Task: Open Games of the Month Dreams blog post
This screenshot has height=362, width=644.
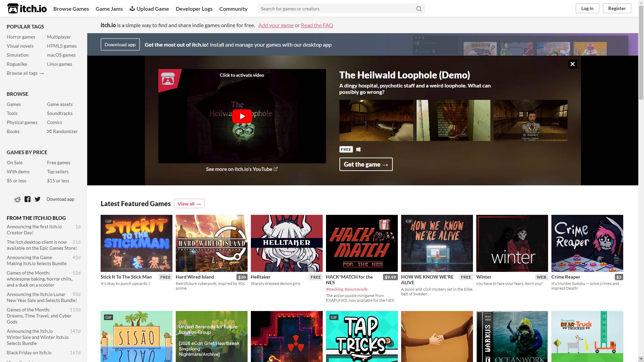Action: [39, 316]
